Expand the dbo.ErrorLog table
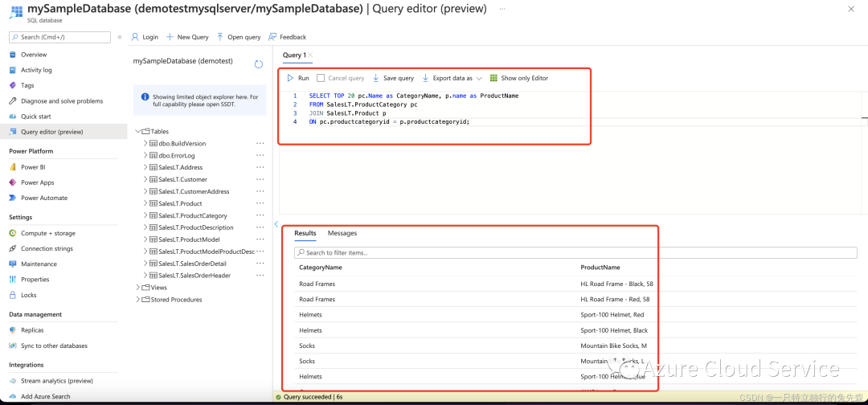Image resolution: width=868 pixels, height=405 pixels. [145, 155]
